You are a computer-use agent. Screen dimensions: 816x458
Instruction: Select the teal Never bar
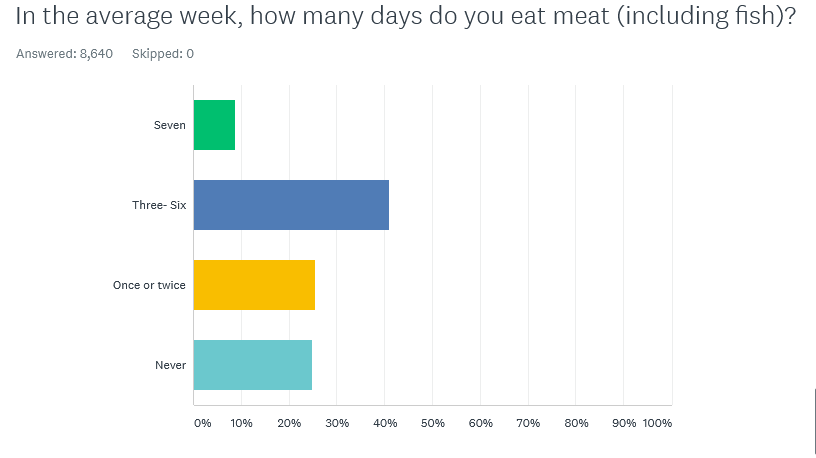[253, 365]
